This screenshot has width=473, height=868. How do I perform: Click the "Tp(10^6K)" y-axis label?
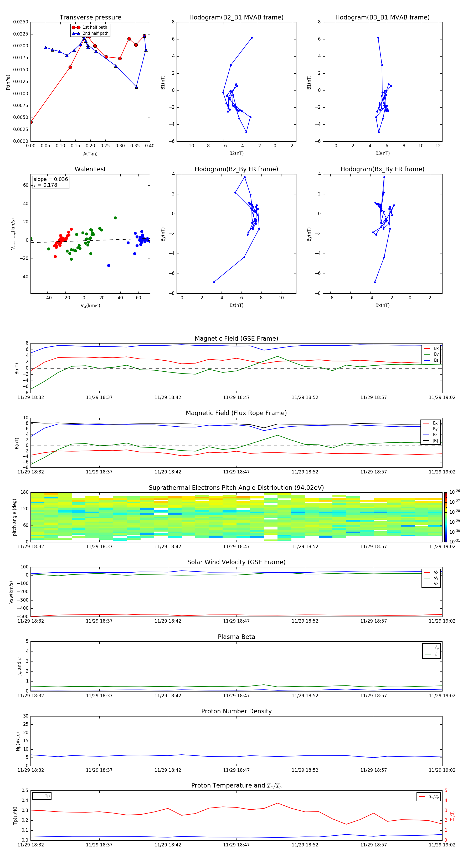[x=15, y=815]
